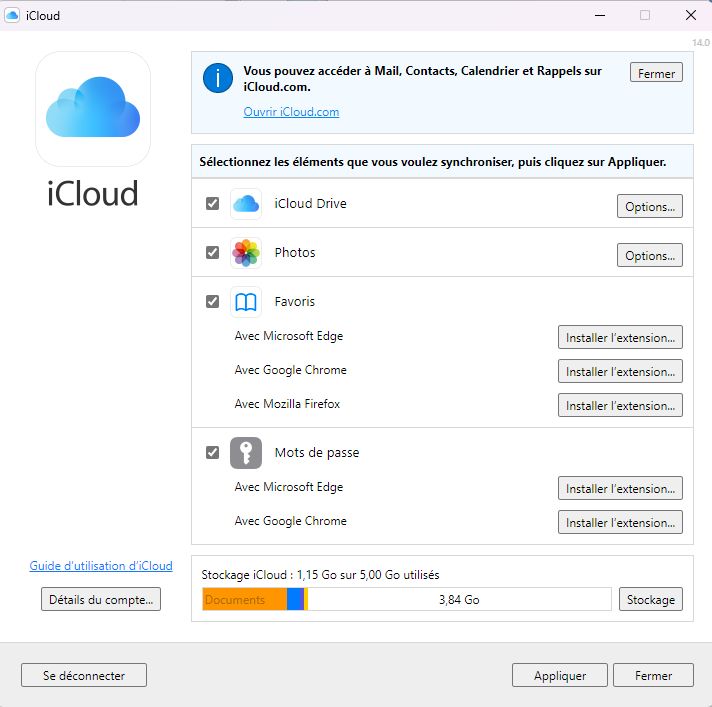712x707 pixels.
Task: Open Options for iCloud Drive
Action: pyautogui.click(x=649, y=207)
